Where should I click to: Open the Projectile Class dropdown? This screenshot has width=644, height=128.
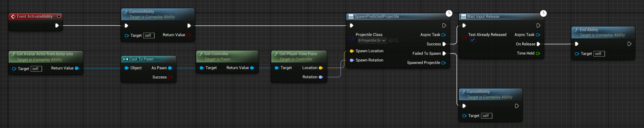pyautogui.click(x=372, y=41)
